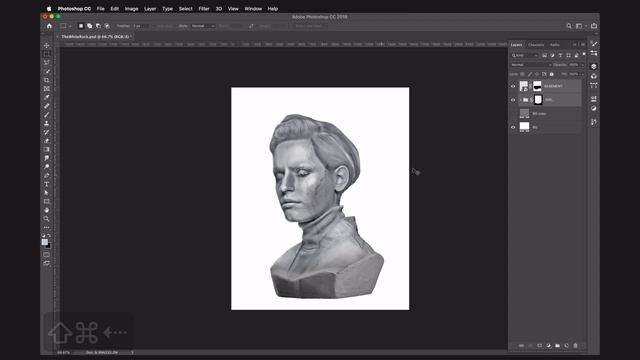Open the search icon in options bar
The height and width of the screenshot is (360, 640).
[569, 26]
